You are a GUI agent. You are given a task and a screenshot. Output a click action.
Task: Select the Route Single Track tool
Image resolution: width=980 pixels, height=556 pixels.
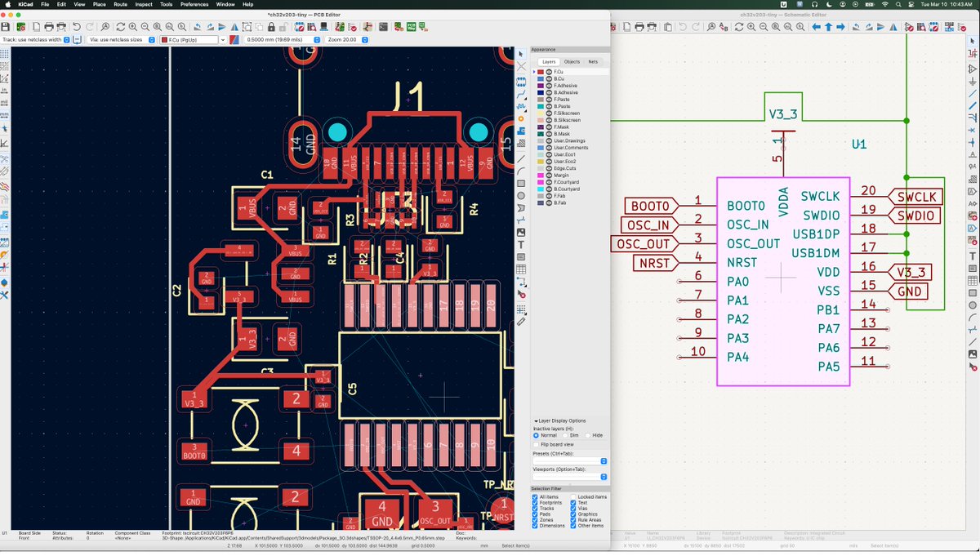(521, 96)
